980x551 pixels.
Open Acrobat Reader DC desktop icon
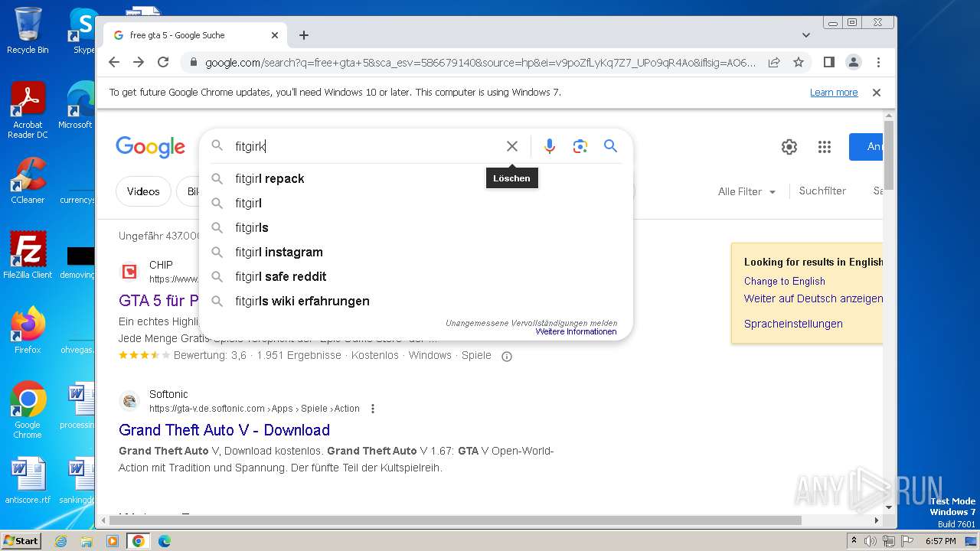coord(28,110)
